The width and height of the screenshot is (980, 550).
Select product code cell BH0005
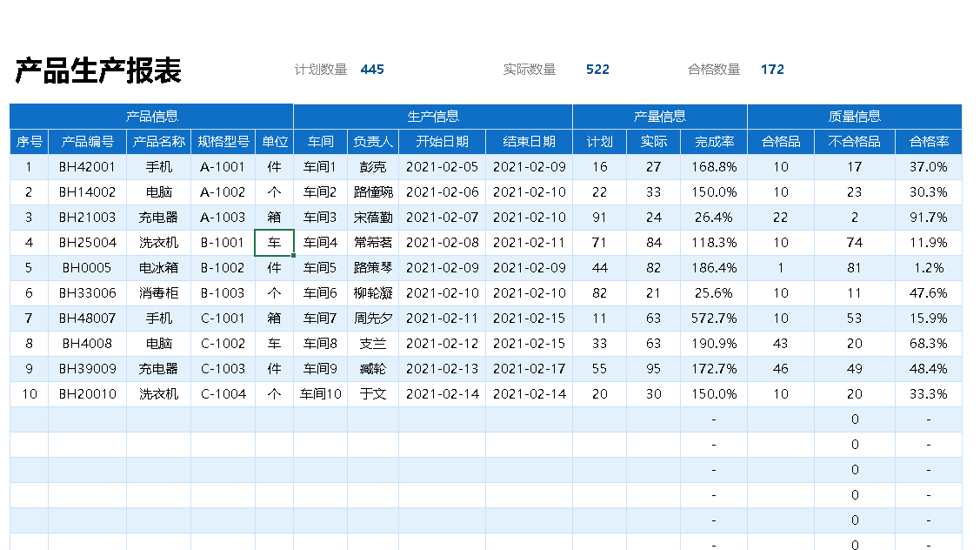(87, 268)
